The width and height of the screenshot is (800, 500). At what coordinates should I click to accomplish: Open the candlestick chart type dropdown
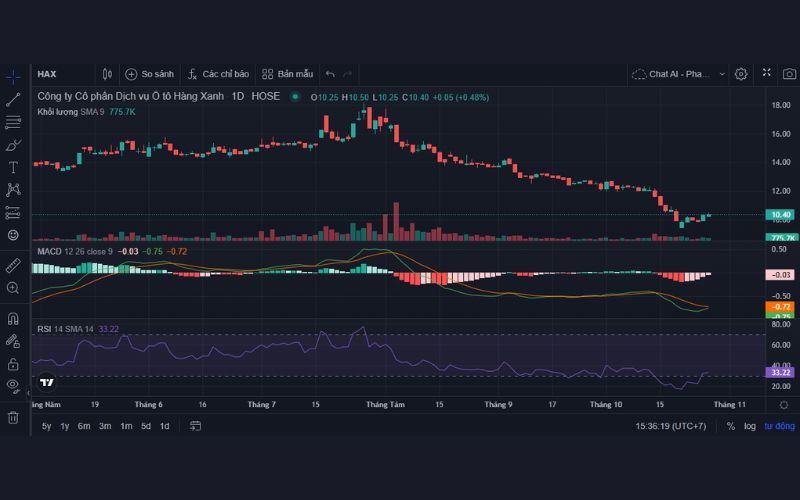pos(107,74)
